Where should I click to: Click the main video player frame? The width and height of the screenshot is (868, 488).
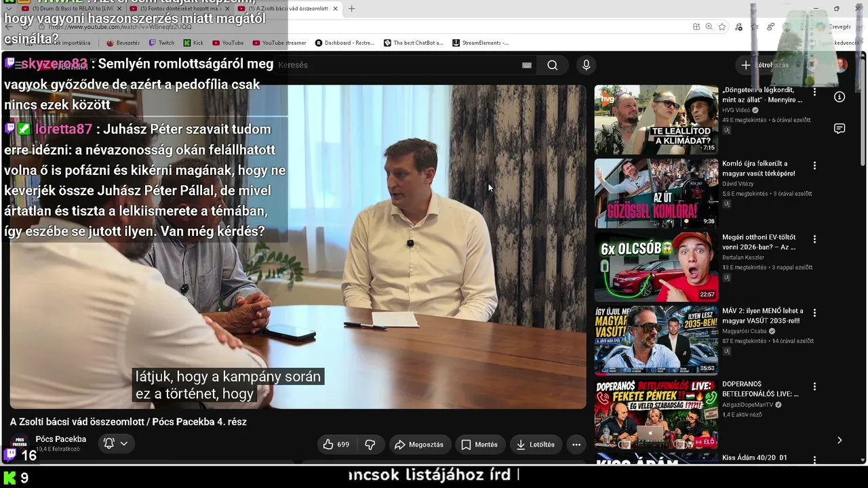coord(298,247)
